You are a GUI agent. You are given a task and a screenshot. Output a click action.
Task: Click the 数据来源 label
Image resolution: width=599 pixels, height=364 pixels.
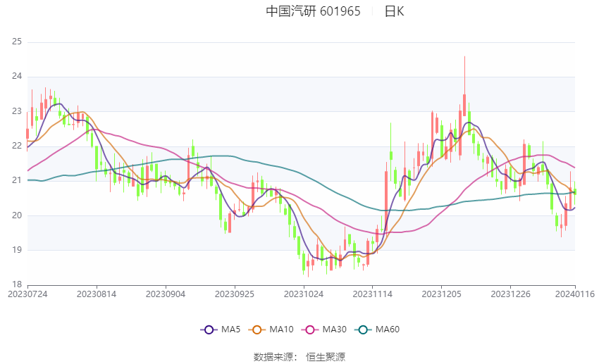pos(273,357)
